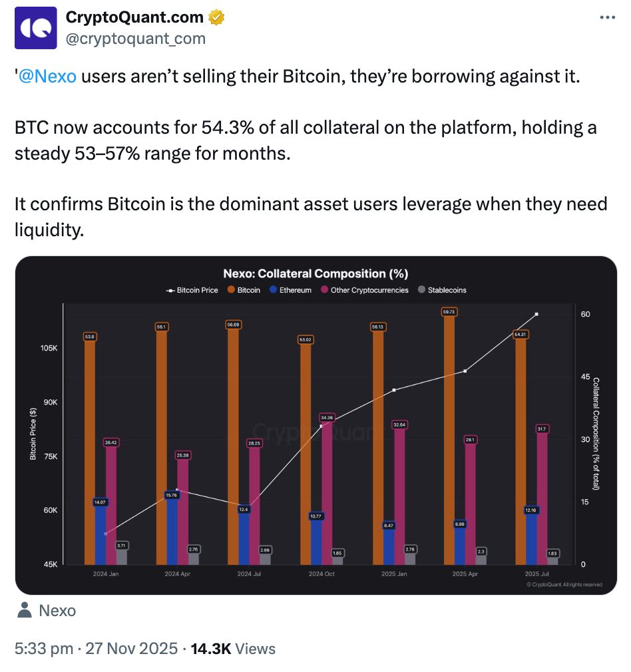Toggle the Stablecoins legend entry
631x672 pixels.
[441, 290]
